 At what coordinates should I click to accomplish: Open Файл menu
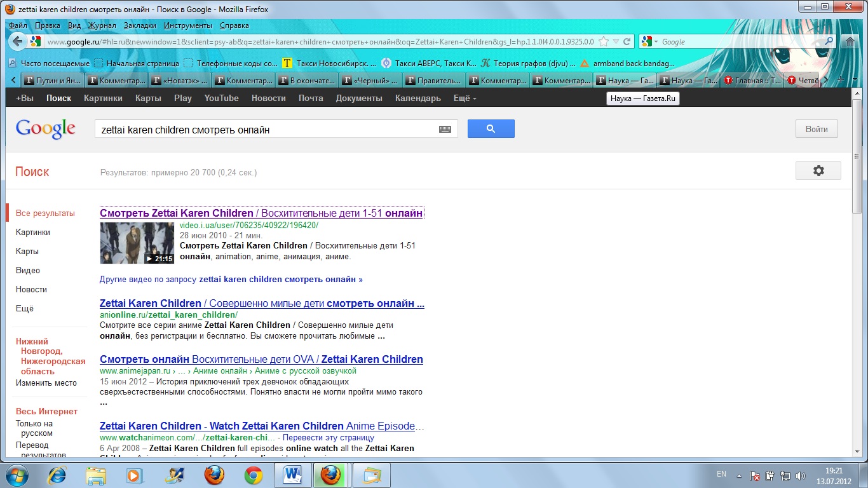[x=18, y=25]
